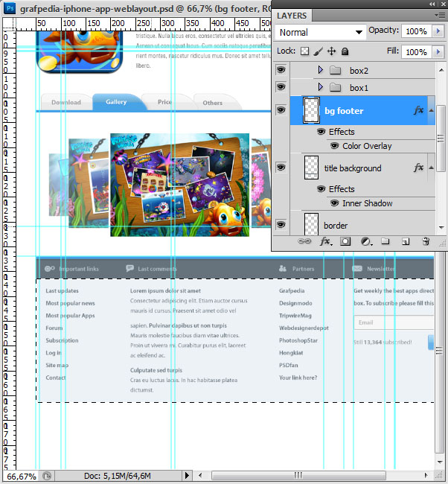Open the Normal blend mode dropdown
The image size is (448, 484).
click(321, 32)
